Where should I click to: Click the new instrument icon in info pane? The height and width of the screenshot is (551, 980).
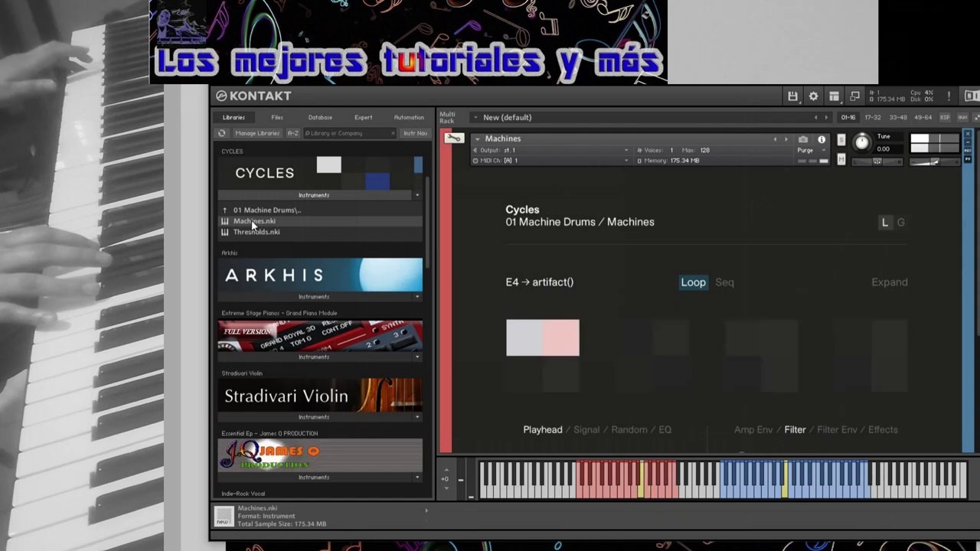click(224, 517)
